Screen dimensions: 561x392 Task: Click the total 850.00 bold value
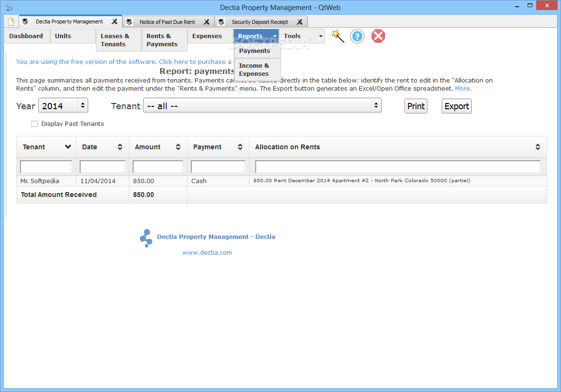coord(144,195)
